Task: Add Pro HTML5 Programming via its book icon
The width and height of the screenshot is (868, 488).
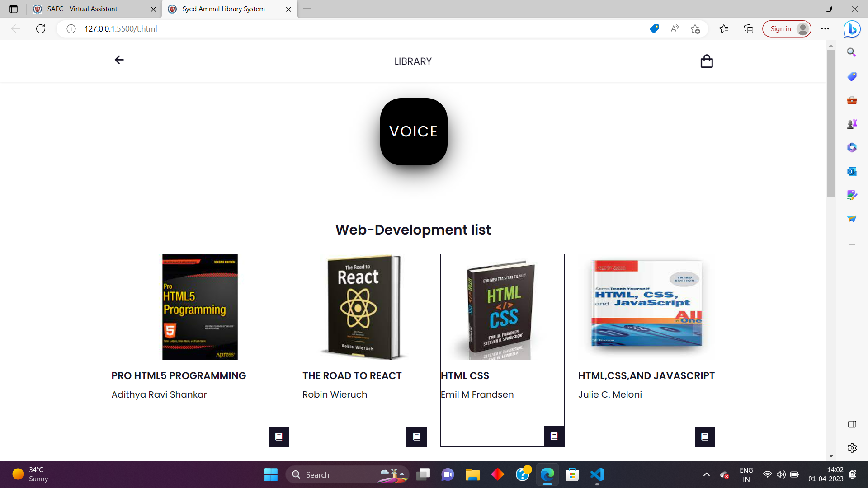Action: pos(278,436)
